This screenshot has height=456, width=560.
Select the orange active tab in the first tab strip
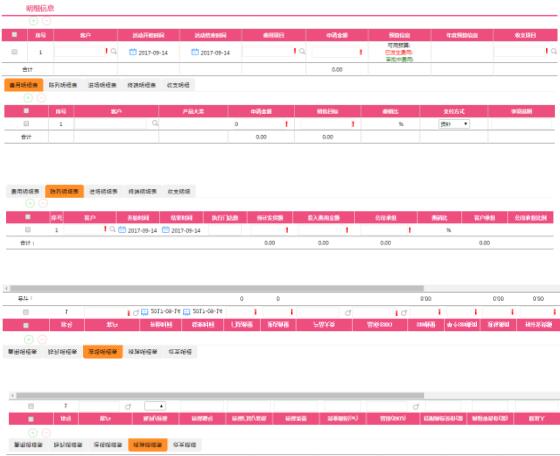point(24,85)
